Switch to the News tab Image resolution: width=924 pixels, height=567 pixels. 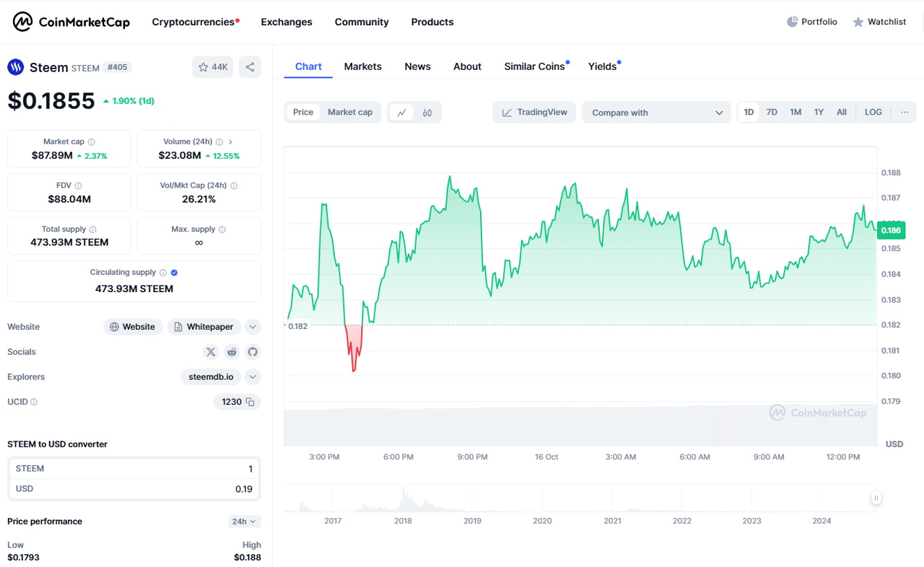[x=417, y=66]
